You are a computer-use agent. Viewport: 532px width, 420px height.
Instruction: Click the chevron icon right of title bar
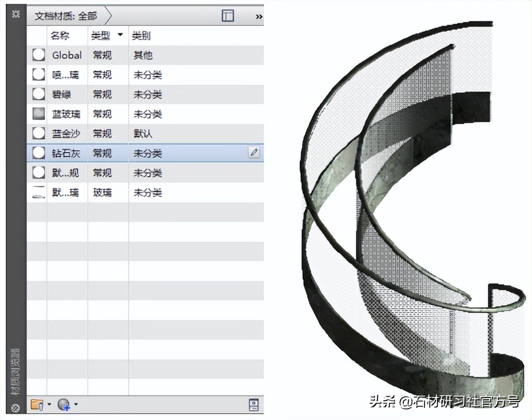pyautogui.click(x=259, y=16)
